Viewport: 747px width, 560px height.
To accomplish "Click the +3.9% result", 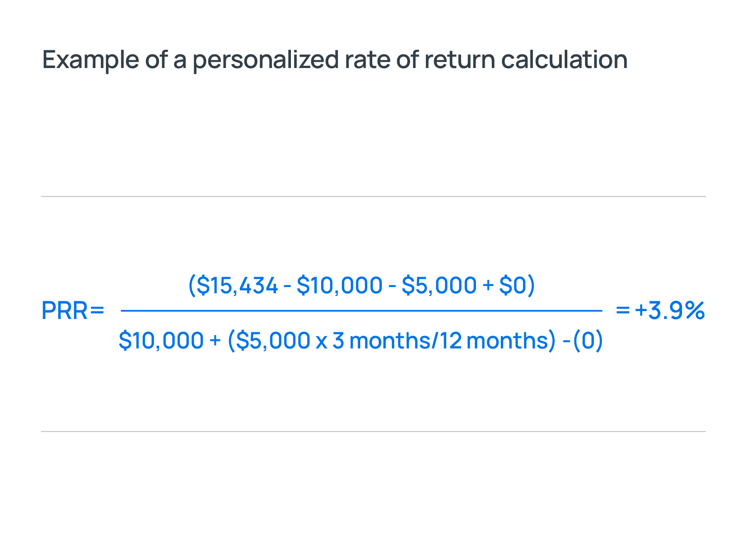I will tap(670, 311).
